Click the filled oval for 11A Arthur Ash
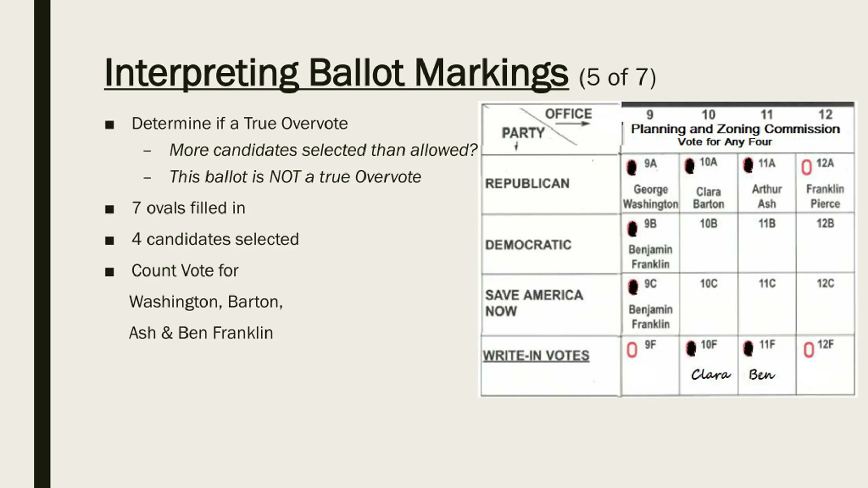The height and width of the screenshot is (488, 868). [x=748, y=166]
